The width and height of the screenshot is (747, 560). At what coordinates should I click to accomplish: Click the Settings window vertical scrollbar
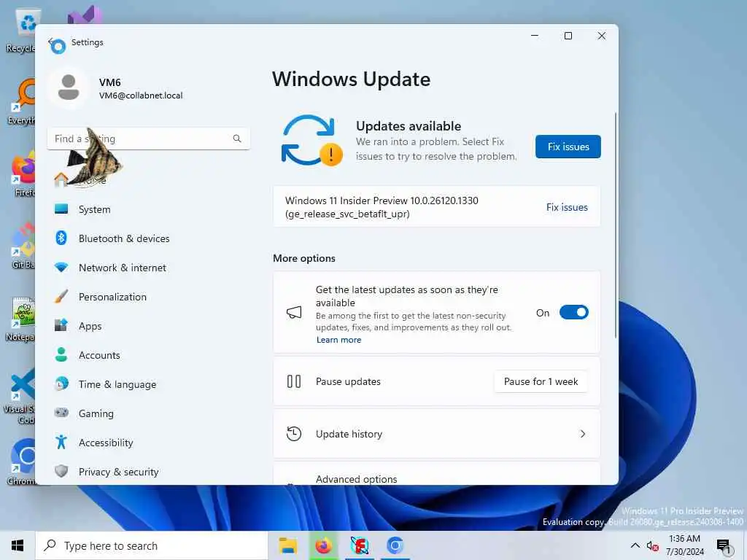(616, 225)
